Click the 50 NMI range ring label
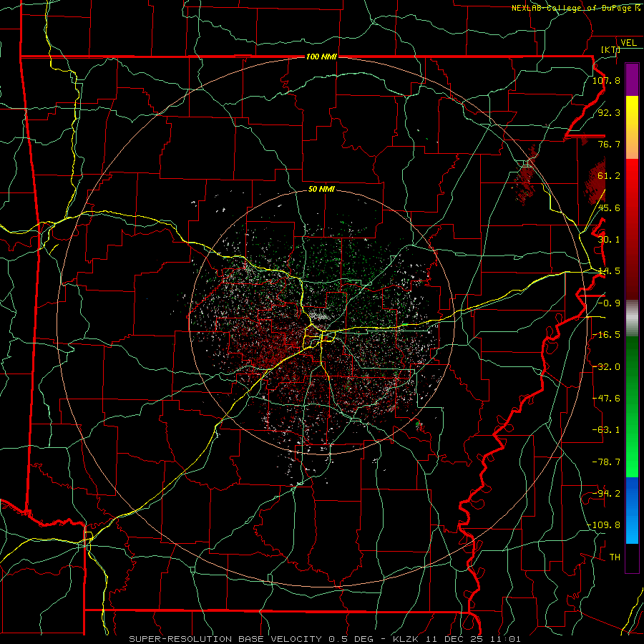The image size is (644, 644). [x=321, y=189]
